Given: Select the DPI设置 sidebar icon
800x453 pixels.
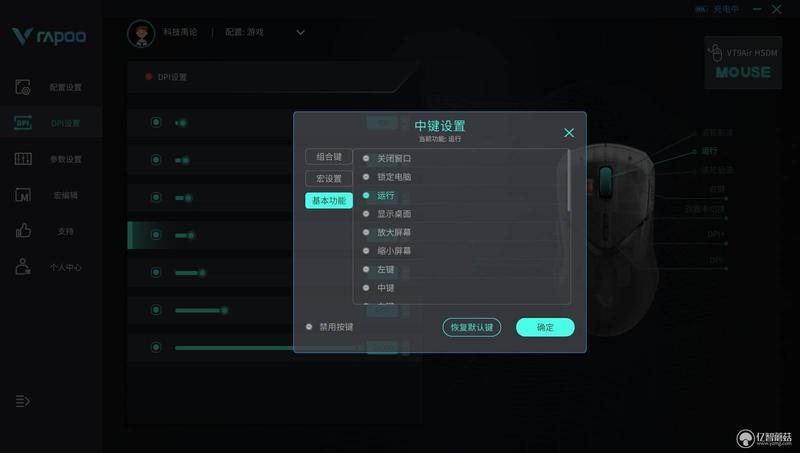Looking at the screenshot, I should click(x=23, y=123).
